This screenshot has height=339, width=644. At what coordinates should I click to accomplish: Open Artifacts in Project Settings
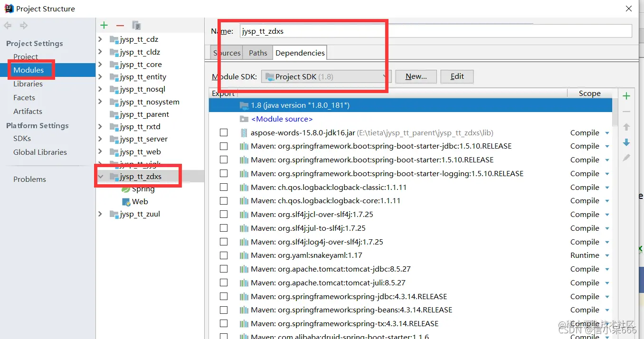coord(28,112)
